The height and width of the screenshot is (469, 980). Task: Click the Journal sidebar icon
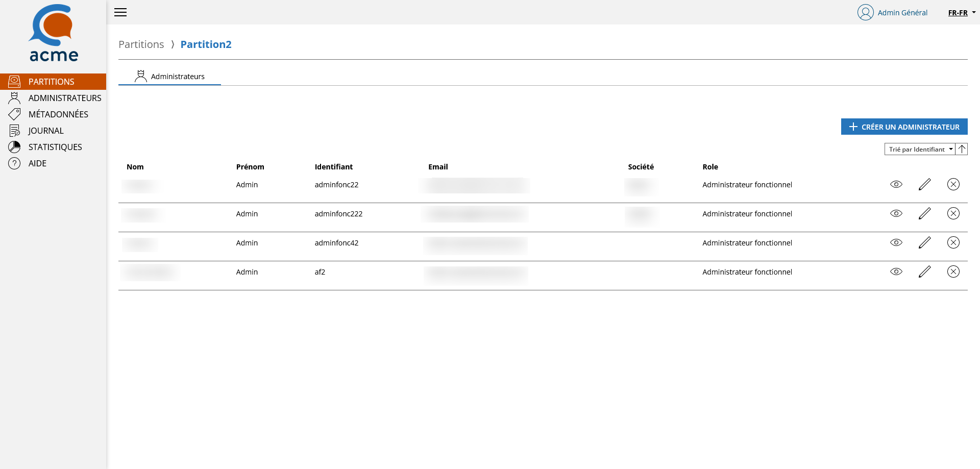pos(14,131)
